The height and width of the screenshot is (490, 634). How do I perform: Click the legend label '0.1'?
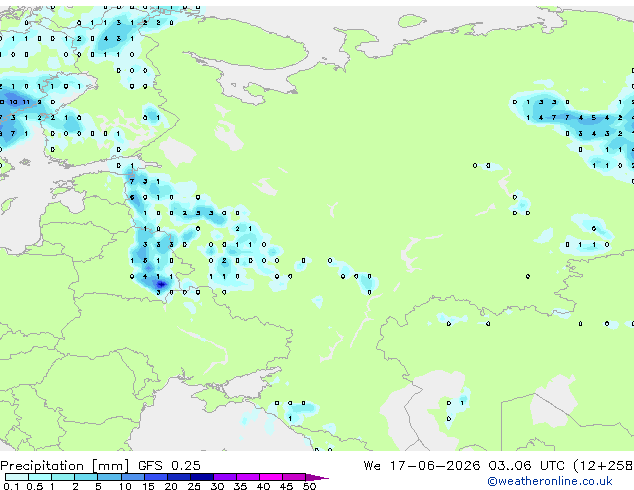coord(11,486)
